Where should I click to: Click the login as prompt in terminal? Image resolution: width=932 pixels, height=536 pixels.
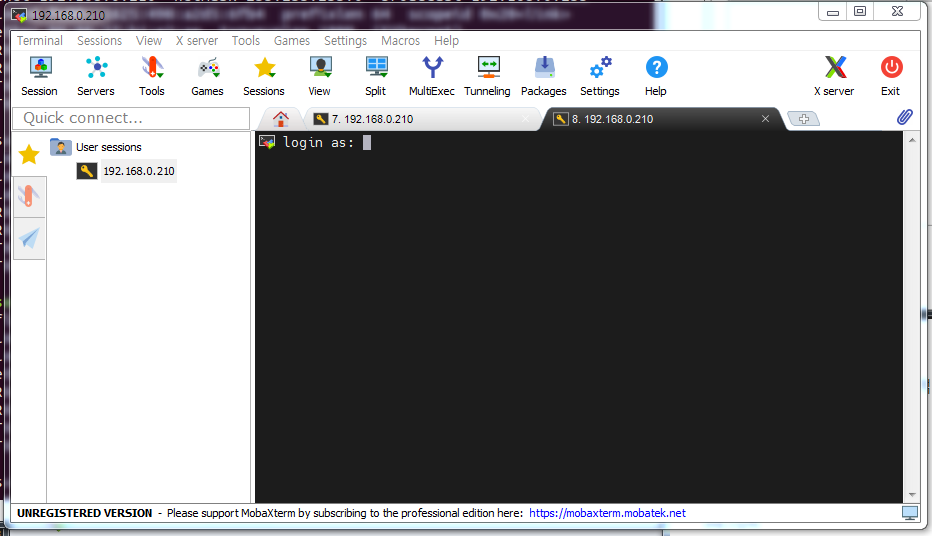tap(319, 143)
